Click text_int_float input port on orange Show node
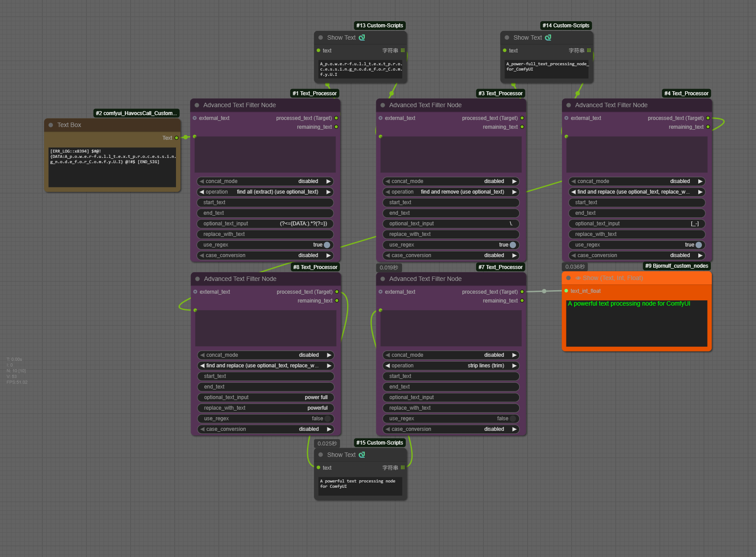The width and height of the screenshot is (756, 557). [566, 291]
